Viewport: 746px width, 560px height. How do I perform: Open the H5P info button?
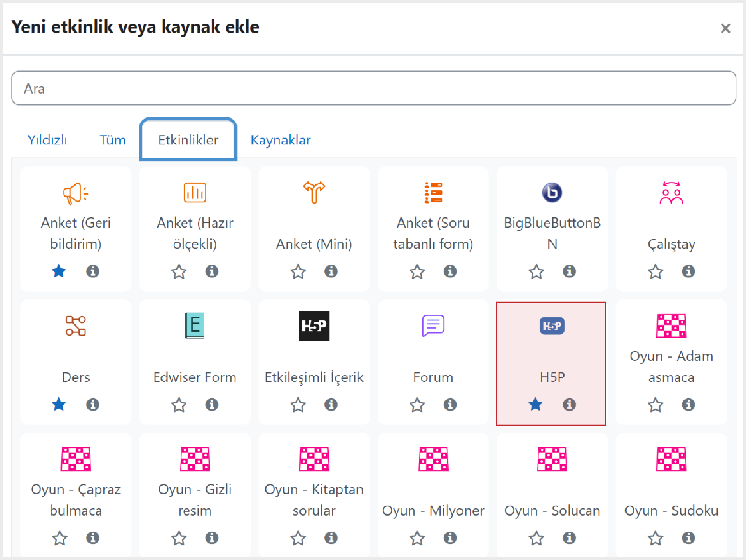570,404
